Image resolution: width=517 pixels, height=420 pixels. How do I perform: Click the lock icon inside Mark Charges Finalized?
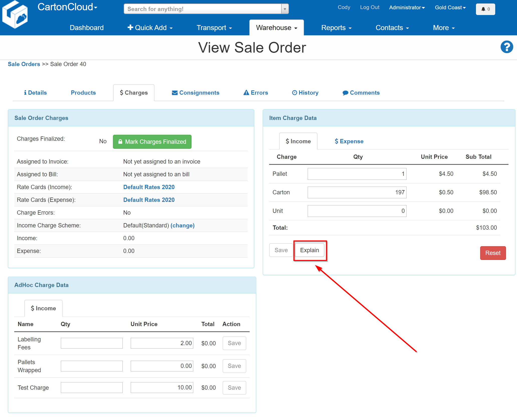click(x=120, y=142)
